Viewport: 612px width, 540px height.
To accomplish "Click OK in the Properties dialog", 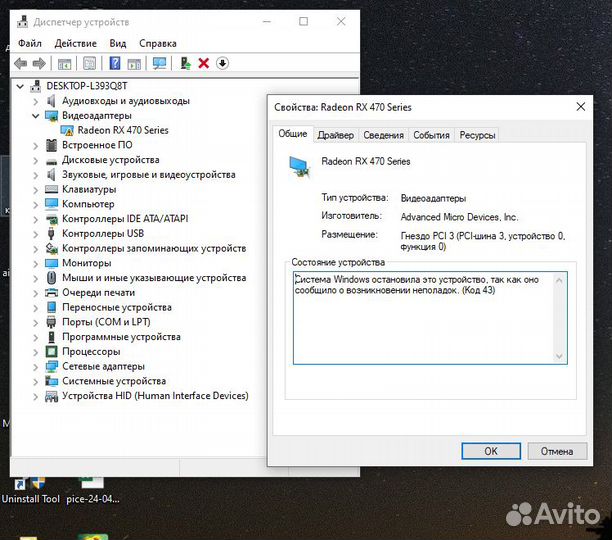I will (491, 451).
